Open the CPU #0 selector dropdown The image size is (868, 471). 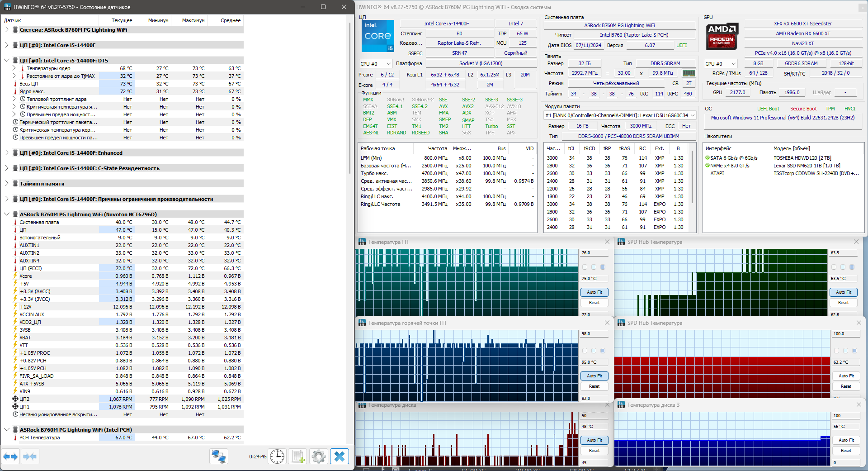click(x=375, y=64)
